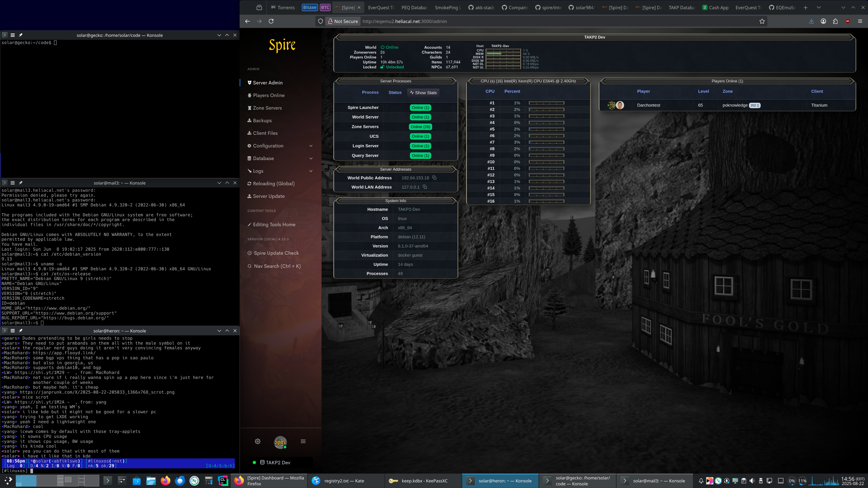This screenshot has width=868, height=488.
Task: Click Firefox tracking protection shield icon
Action: click(321, 21)
